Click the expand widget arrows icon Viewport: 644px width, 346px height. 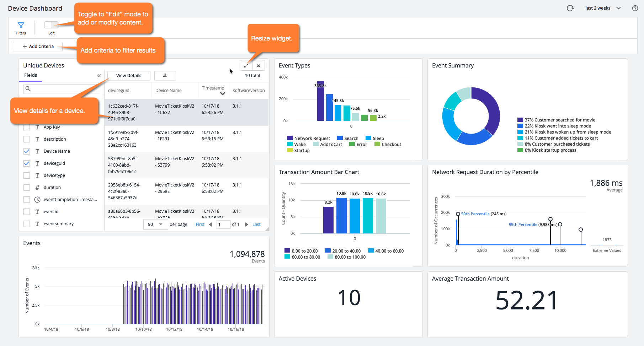[x=246, y=66]
